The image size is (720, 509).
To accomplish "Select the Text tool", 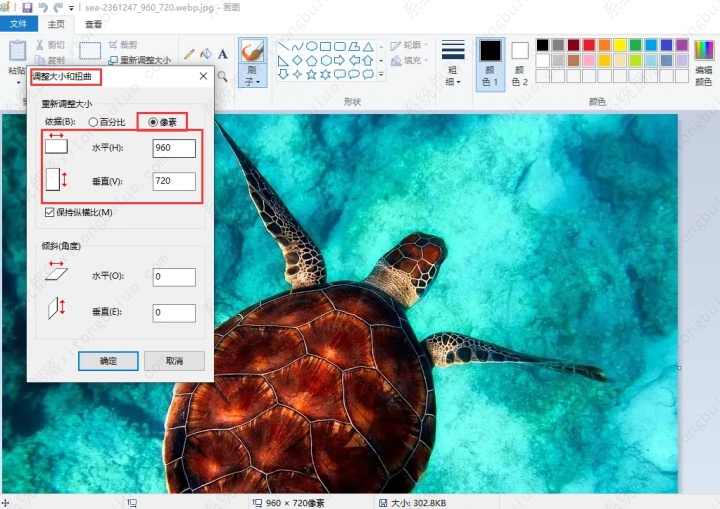I will [222, 53].
